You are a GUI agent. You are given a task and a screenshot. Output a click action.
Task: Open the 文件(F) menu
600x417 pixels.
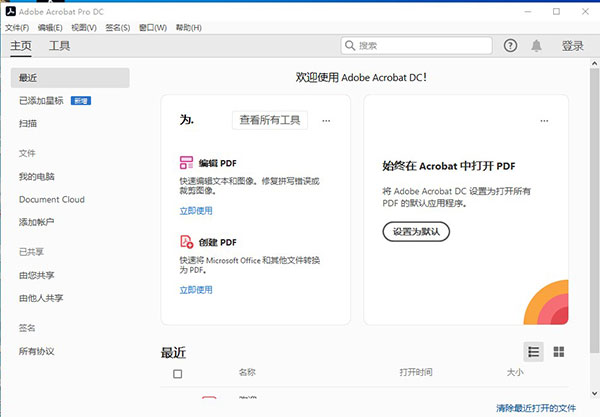(x=17, y=28)
